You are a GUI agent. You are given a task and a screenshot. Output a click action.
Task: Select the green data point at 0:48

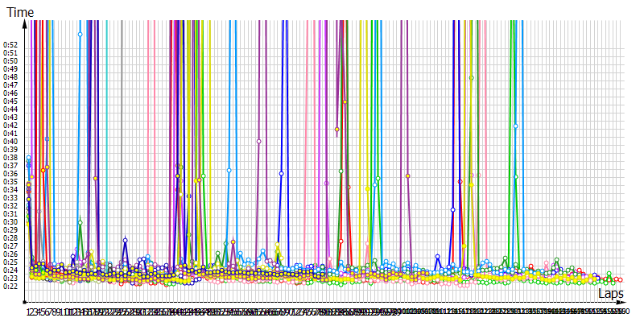[x=472, y=78]
